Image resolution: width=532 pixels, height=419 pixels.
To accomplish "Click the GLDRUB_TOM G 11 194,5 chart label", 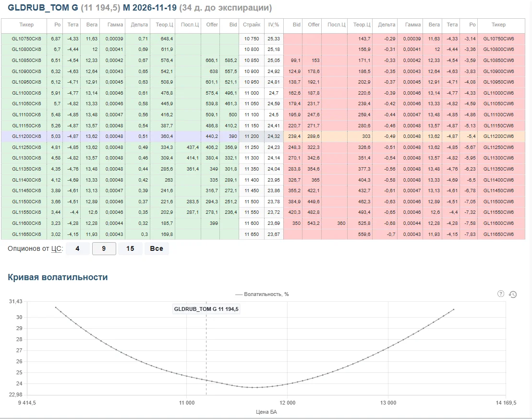I will (x=206, y=309).
